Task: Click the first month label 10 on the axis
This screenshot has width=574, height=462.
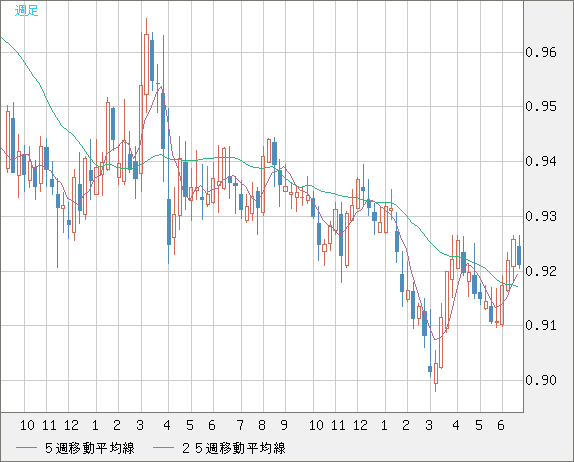Action: point(27,425)
